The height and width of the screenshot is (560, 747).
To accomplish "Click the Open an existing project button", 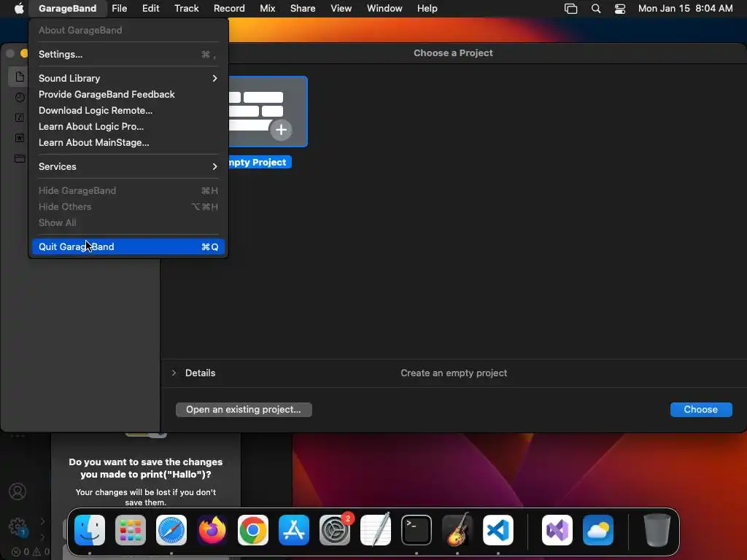I will 244,410.
